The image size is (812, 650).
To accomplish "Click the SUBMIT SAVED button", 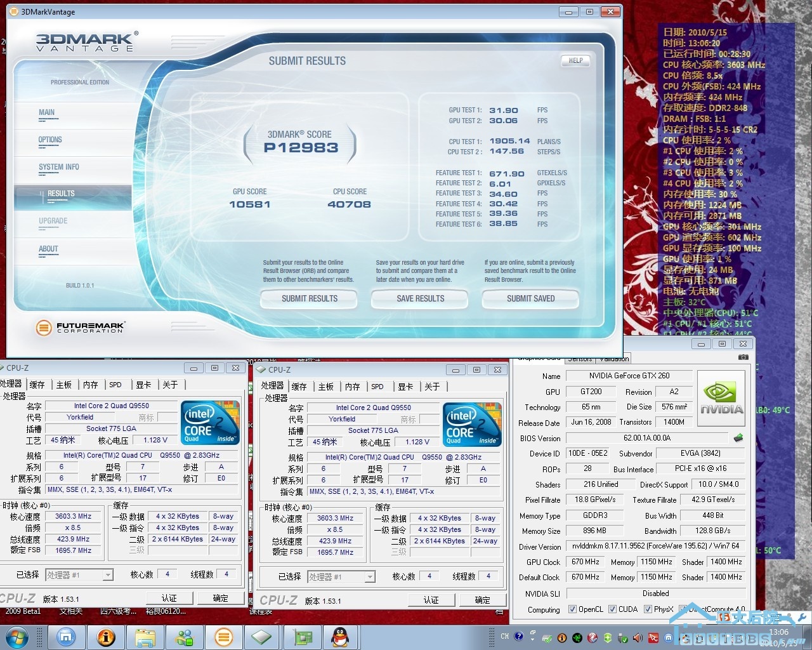I will click(x=531, y=299).
